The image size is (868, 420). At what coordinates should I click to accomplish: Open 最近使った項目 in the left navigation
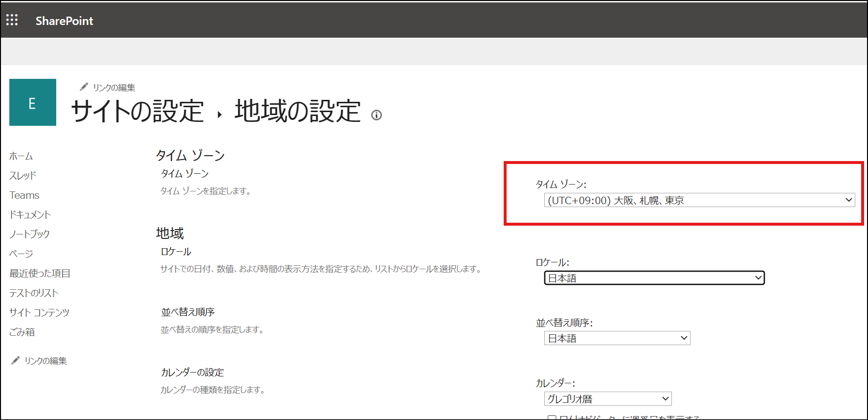tap(40, 273)
